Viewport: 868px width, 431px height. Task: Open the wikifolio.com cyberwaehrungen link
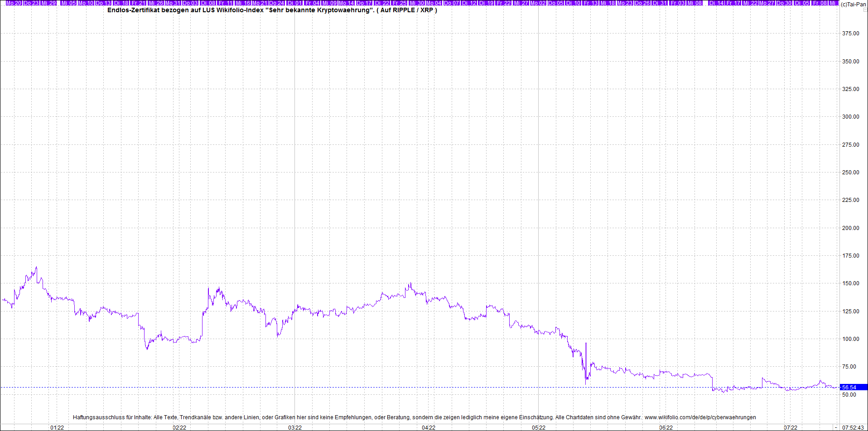pyautogui.click(x=700, y=417)
